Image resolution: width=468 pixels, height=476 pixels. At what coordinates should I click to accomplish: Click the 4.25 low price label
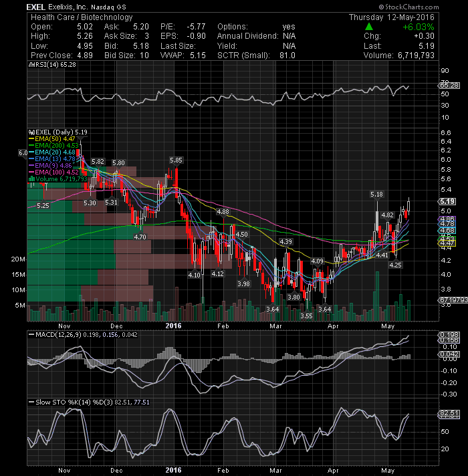396,265
